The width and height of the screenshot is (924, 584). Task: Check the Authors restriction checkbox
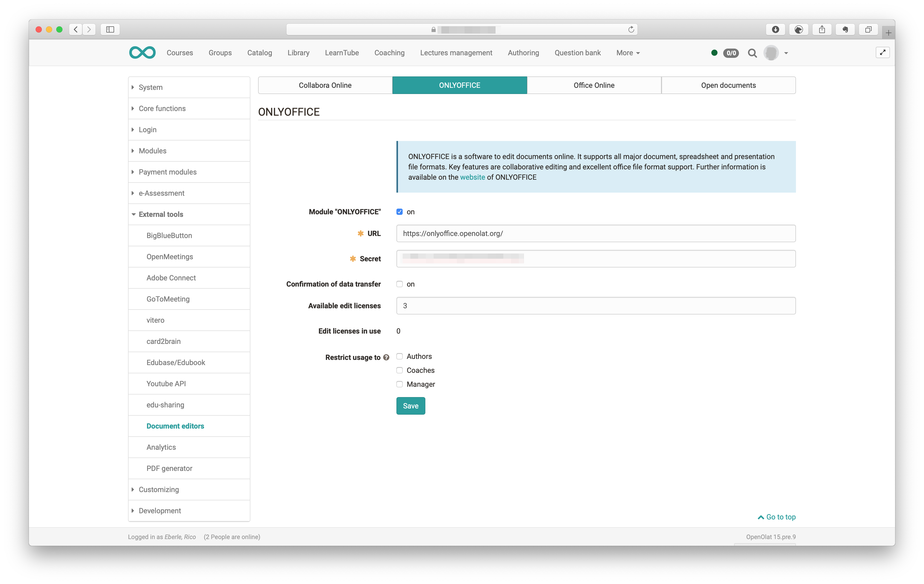[x=400, y=356]
